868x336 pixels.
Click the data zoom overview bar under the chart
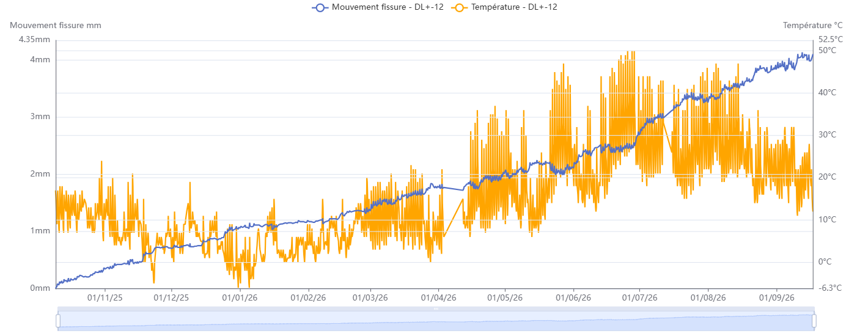pos(436,321)
